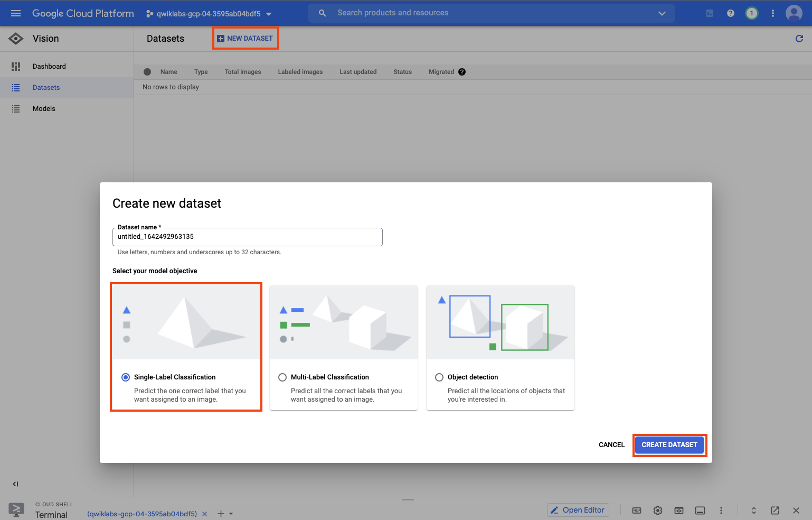This screenshot has height=520, width=812.
Task: Click the Vision product logo icon
Action: [16, 39]
